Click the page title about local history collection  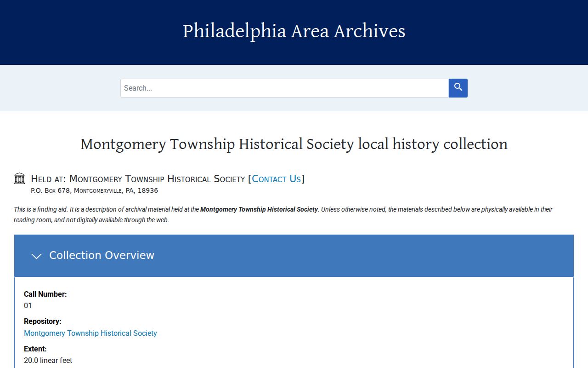tap(294, 144)
